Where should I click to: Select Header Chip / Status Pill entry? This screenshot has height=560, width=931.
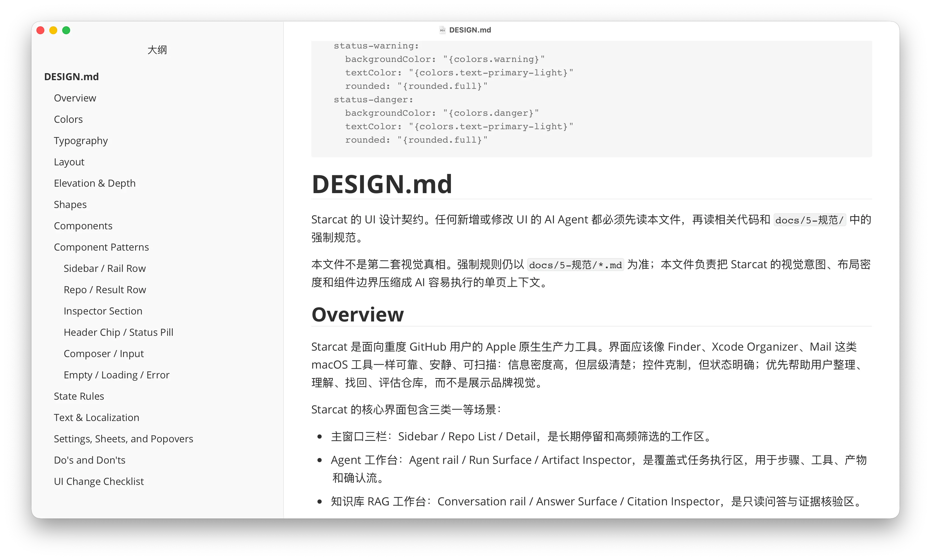118,332
